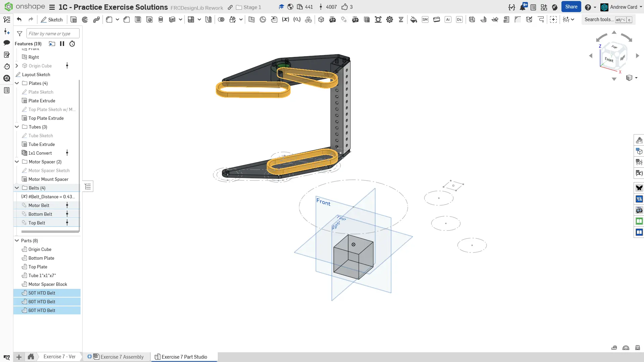The width and height of the screenshot is (644, 362).
Task: Select the 50T HTD Belt part
Action: point(42,293)
